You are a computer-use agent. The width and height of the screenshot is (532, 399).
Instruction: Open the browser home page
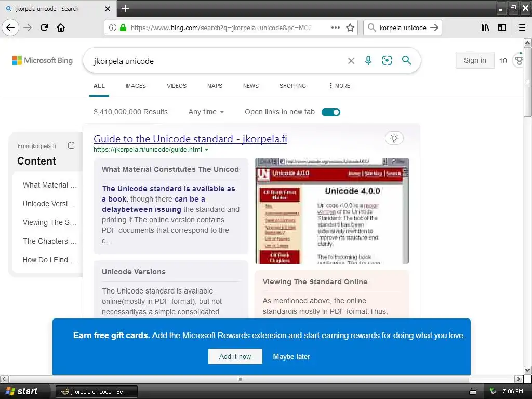point(61,28)
